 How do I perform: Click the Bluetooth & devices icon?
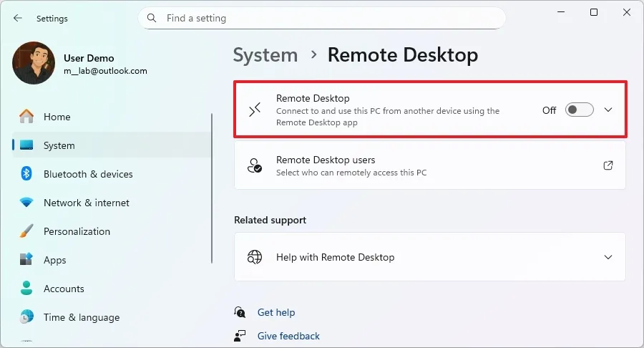26,174
